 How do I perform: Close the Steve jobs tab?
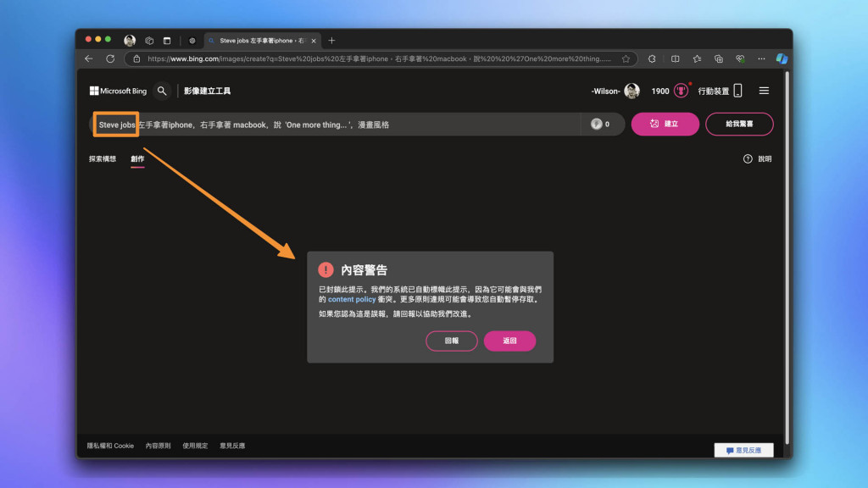[x=314, y=41]
